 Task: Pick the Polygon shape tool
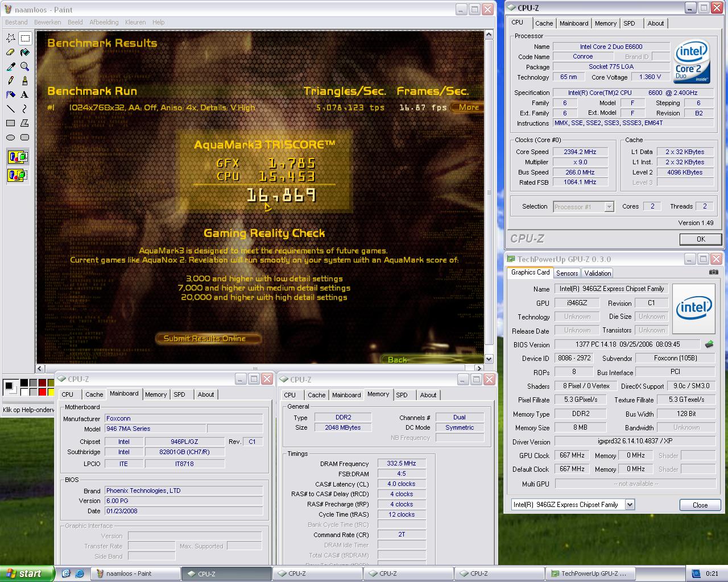tap(25, 123)
